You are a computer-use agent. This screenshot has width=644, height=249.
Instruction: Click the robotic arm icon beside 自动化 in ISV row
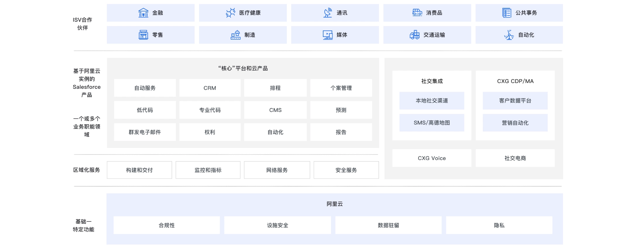(509, 35)
